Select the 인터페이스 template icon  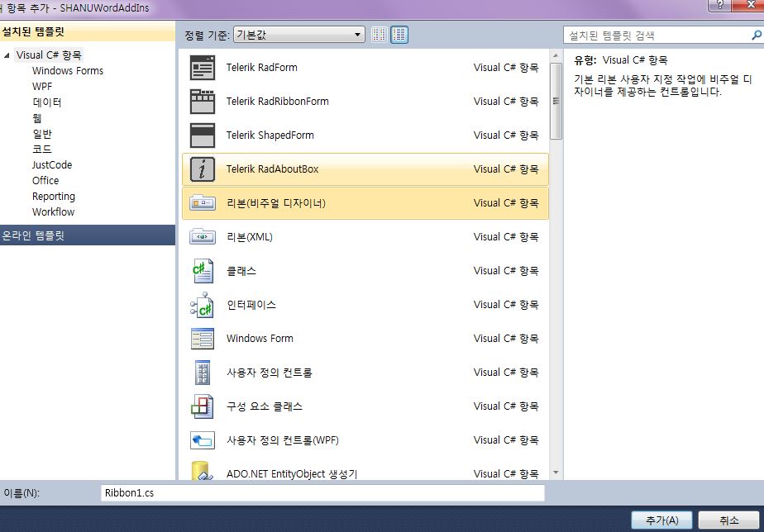(202, 305)
